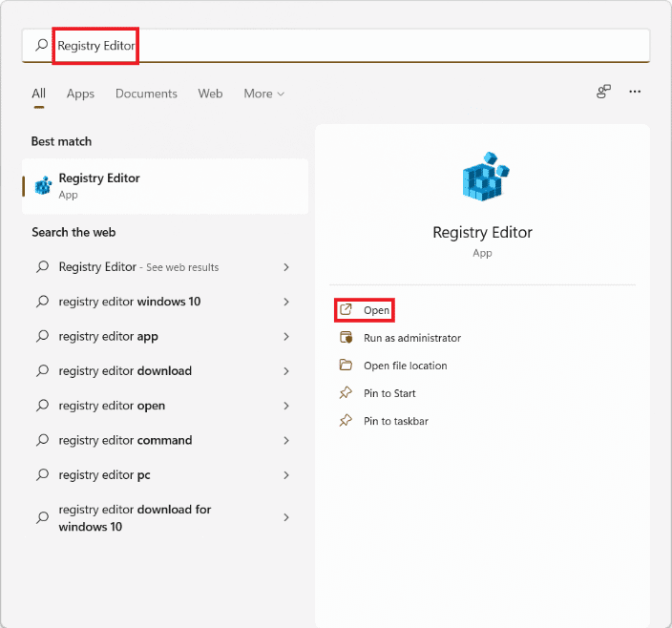This screenshot has height=628, width=672.
Task: Open 'registry editor download' web suggestion
Action: [x=165, y=371]
